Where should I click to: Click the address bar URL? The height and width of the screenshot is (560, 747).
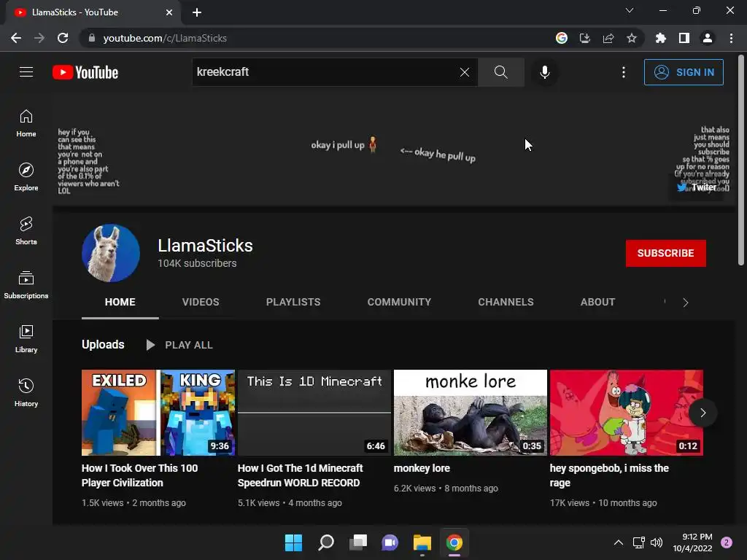pos(165,38)
